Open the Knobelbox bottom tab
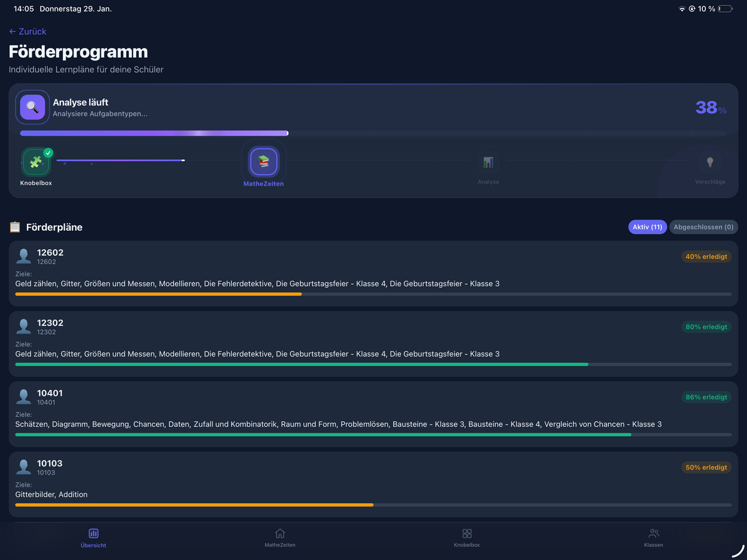The width and height of the screenshot is (747, 560). [x=467, y=538]
